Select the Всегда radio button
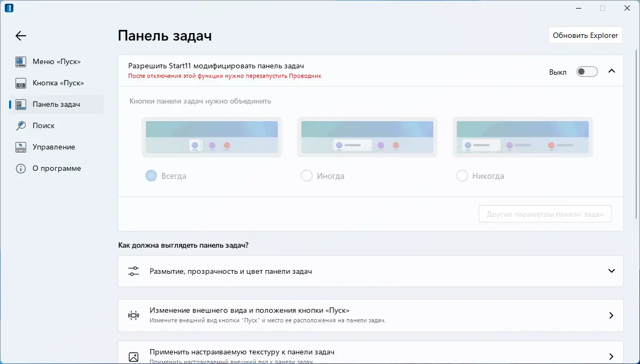The image size is (640, 364). pyautogui.click(x=151, y=175)
